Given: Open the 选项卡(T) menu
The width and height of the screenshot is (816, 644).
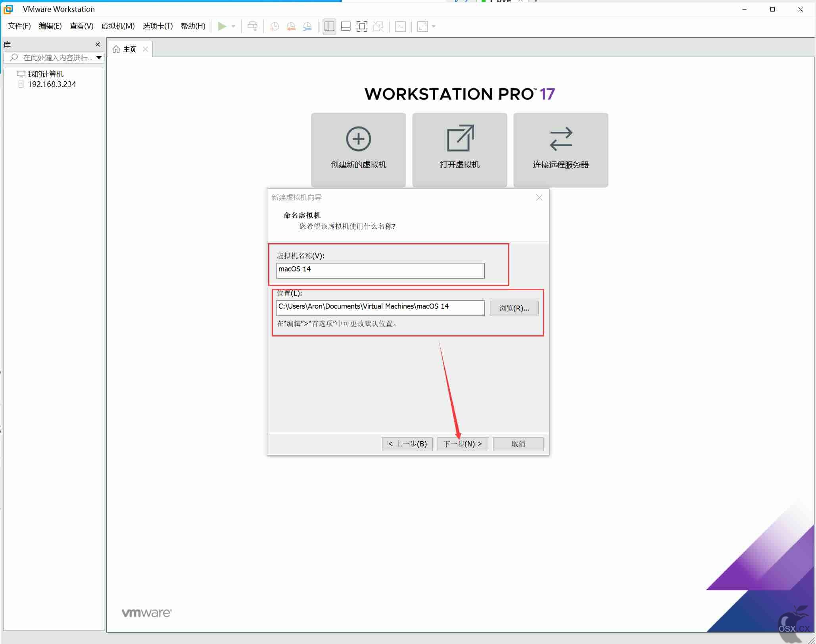Looking at the screenshot, I should tap(158, 26).
